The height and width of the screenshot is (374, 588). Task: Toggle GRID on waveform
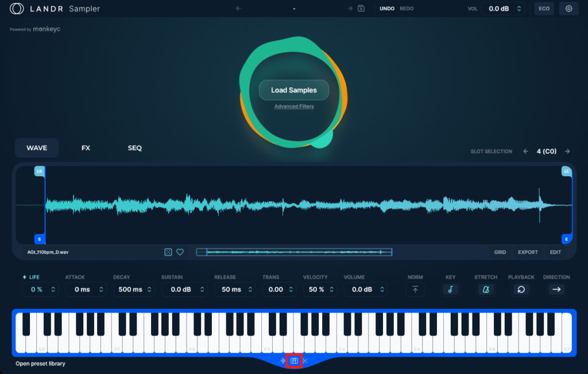500,252
